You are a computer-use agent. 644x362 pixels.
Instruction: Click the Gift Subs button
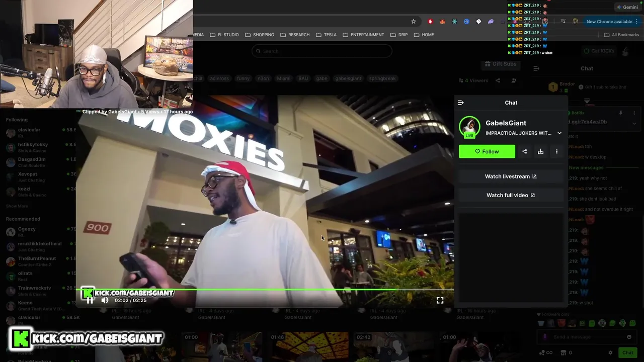(501, 64)
